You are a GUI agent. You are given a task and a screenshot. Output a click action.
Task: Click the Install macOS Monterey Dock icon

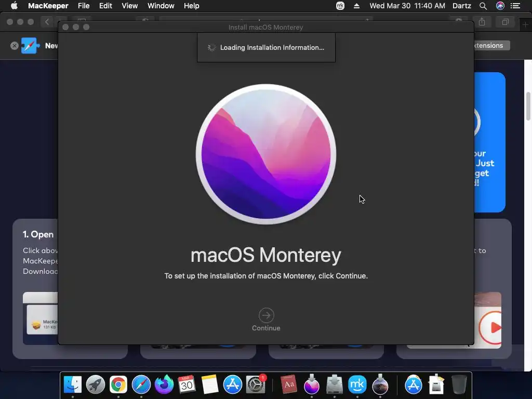pyautogui.click(x=312, y=384)
